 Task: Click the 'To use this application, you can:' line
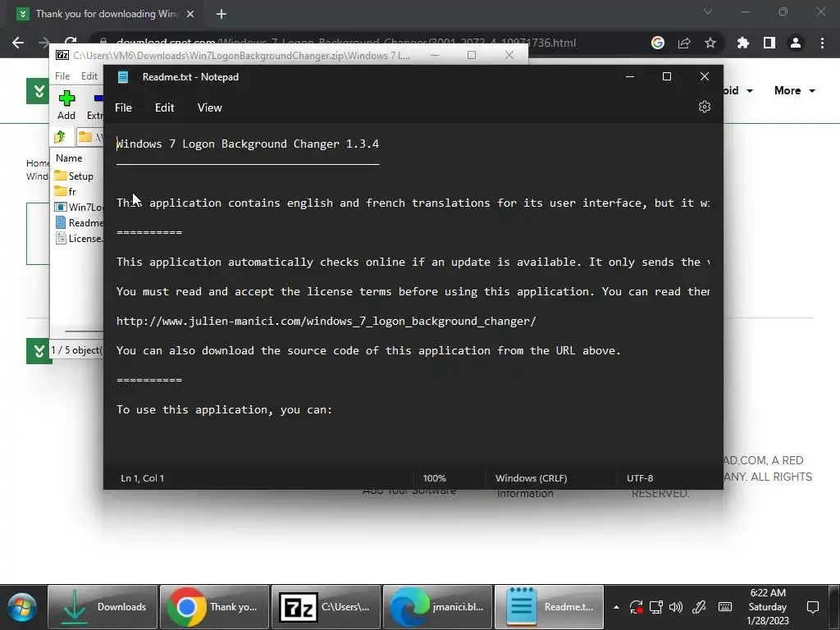(x=225, y=409)
